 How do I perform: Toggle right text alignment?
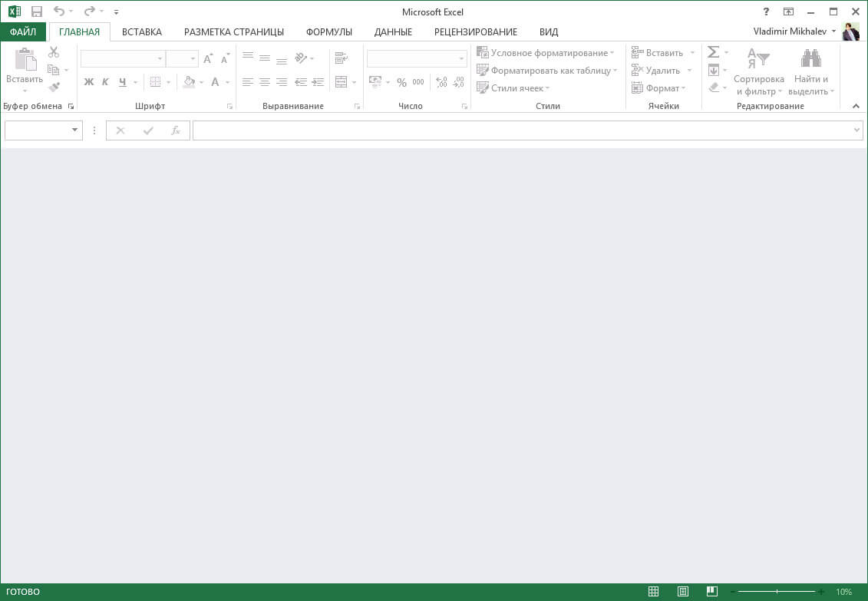click(x=281, y=82)
